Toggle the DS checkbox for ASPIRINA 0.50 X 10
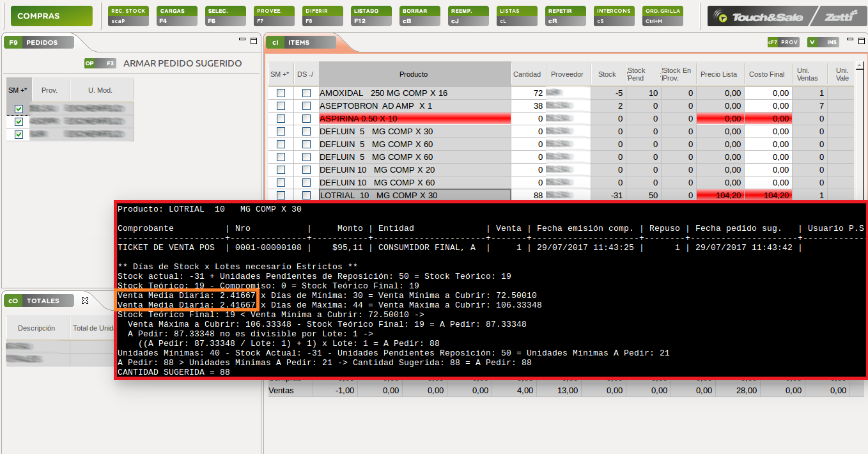 [306, 119]
